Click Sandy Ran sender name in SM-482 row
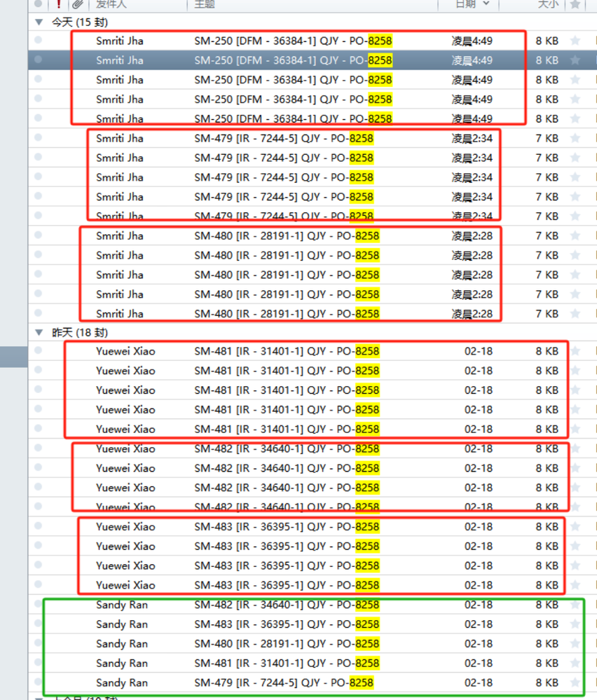Viewport: 597px width, 700px height. pos(122,605)
